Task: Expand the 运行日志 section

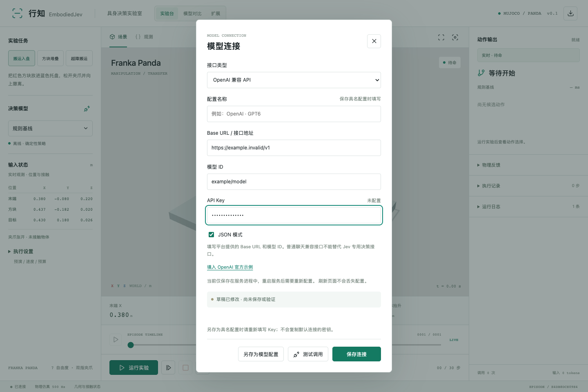Action: [x=528, y=207]
